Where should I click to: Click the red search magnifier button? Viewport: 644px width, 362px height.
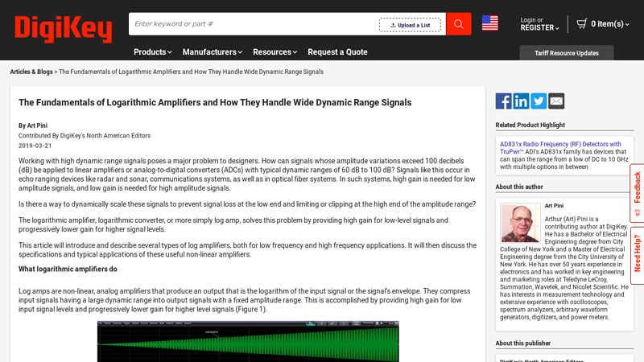coord(458,24)
